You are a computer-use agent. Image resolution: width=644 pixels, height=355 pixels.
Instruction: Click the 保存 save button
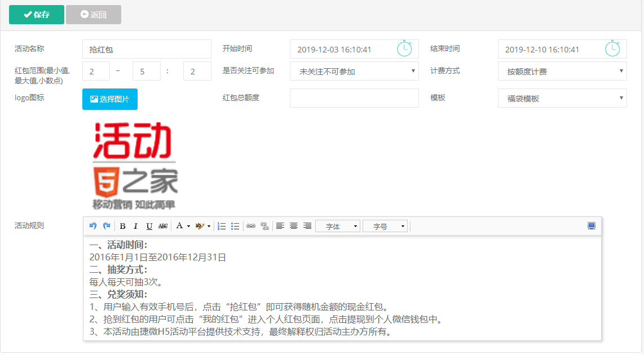37,15
